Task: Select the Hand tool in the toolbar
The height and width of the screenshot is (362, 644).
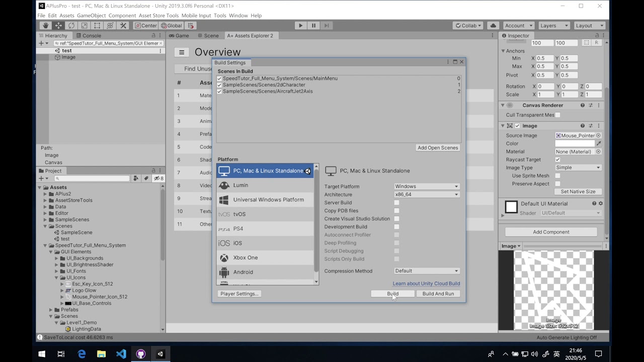Action: coord(46,26)
